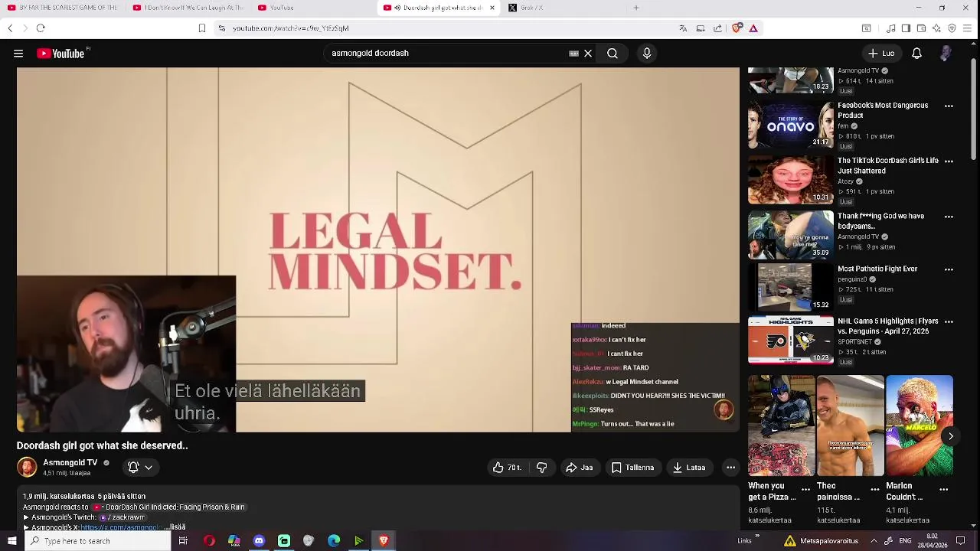Screen dimensions: 980x551
Task: Open the ENG language indicator in tray
Action: point(905,541)
